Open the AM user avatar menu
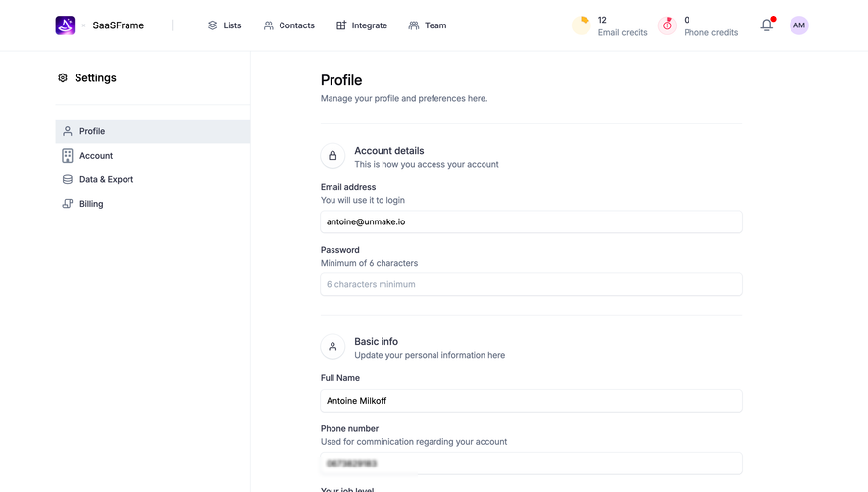Screen dimensions: 868x492 798,25
